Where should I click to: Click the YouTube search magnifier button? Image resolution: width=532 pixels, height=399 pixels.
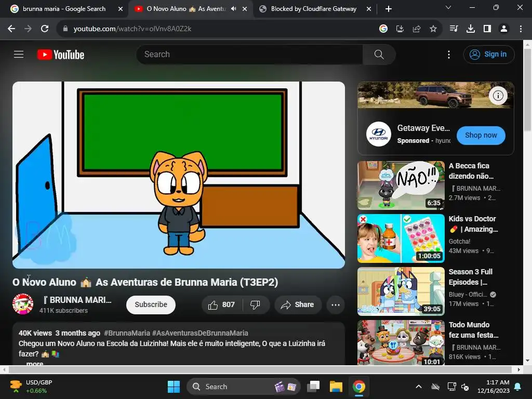pos(379,54)
